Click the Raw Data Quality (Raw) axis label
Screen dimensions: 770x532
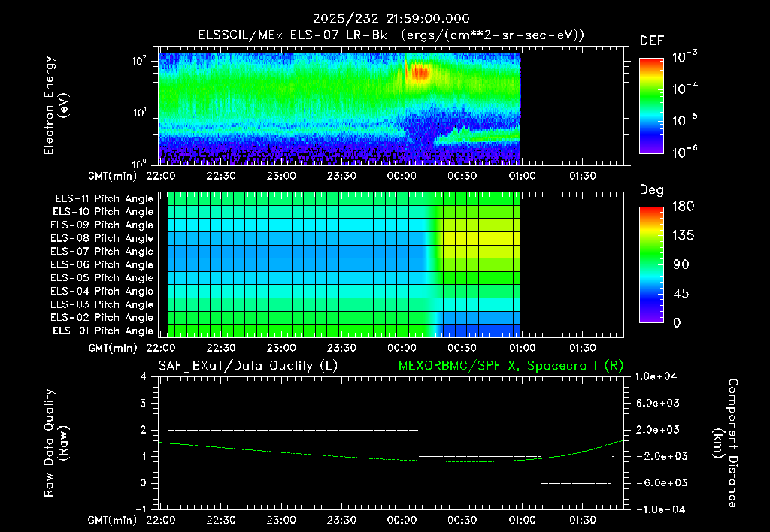click(x=56, y=443)
